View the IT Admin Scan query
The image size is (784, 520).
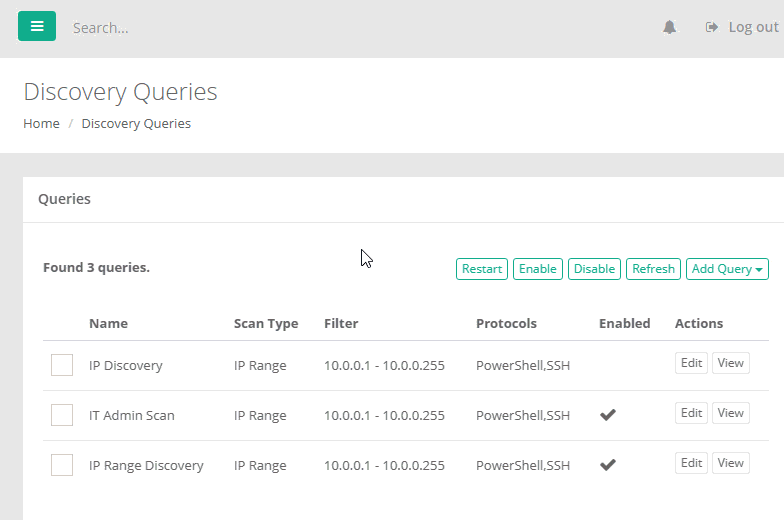pos(730,413)
